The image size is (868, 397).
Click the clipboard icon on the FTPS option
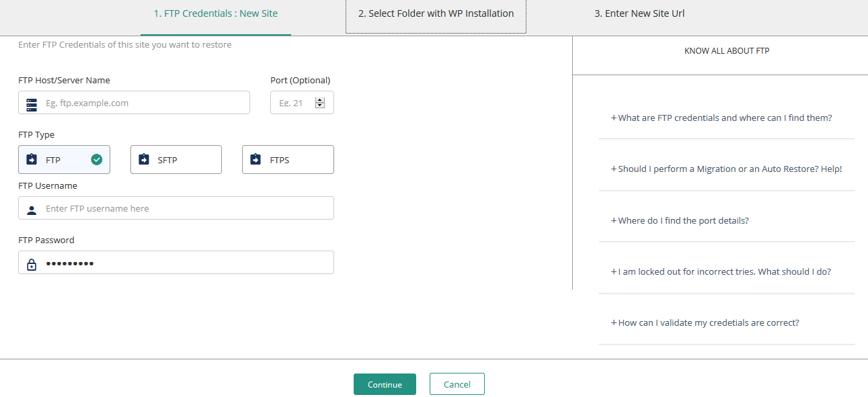[255, 160]
